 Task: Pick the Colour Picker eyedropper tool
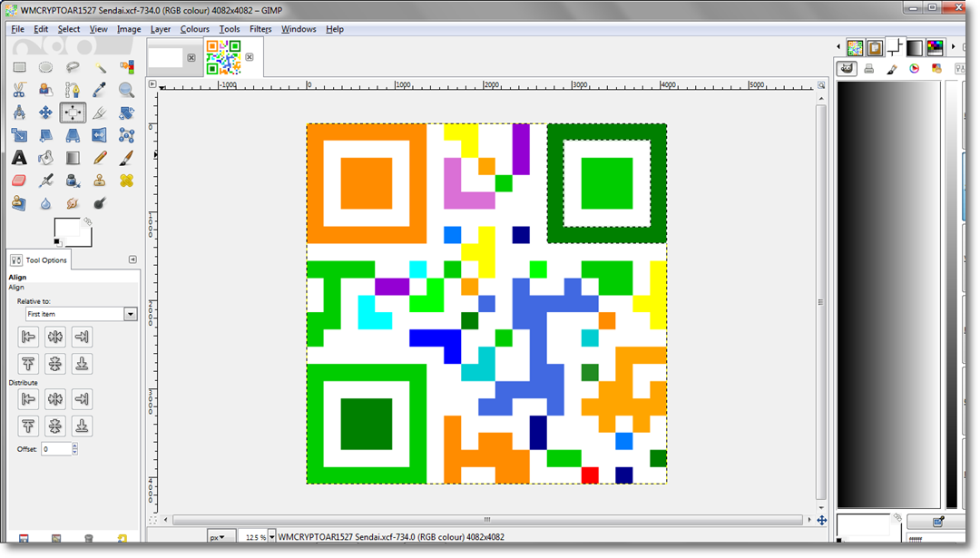tap(100, 90)
